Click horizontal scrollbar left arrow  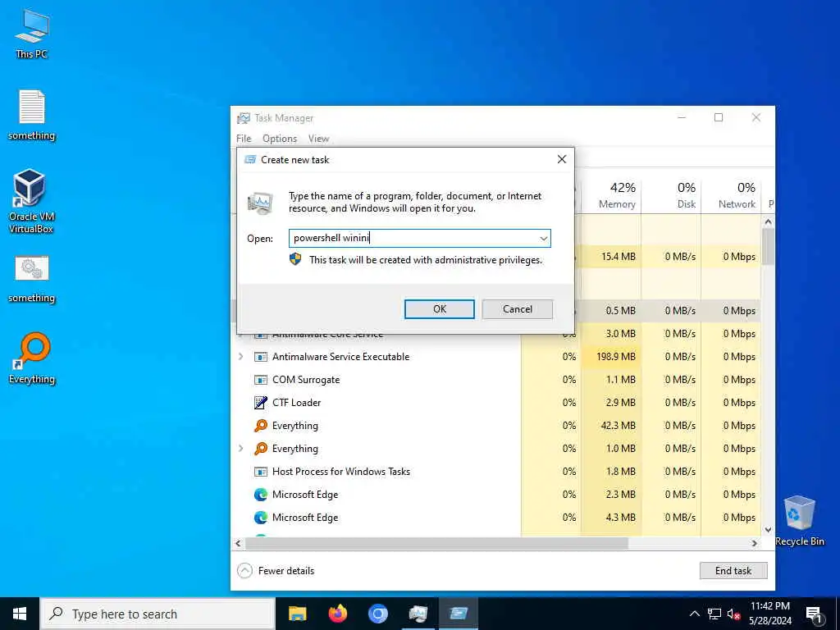[x=239, y=543]
